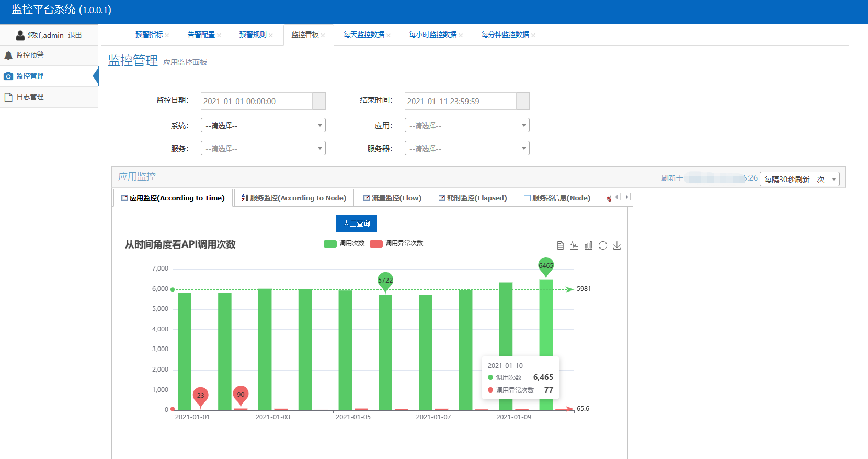Click the document icon for 日志管理

(x=8, y=97)
